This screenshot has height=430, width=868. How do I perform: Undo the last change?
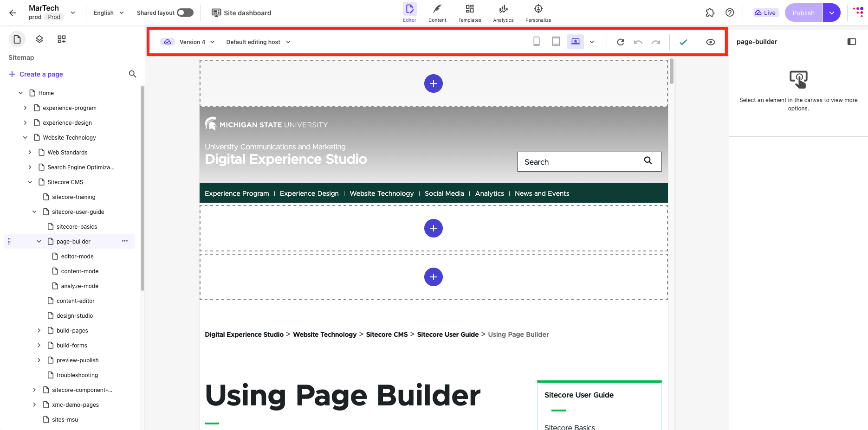tap(638, 42)
